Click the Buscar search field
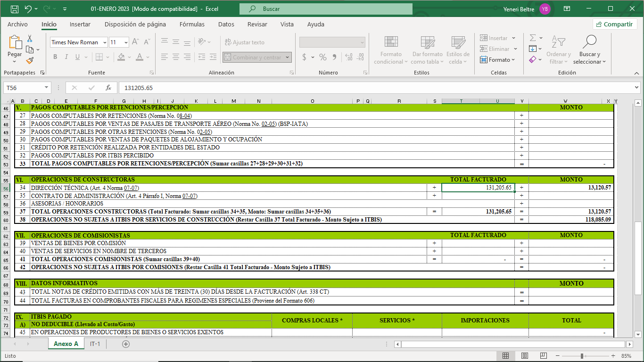This screenshot has width=644, height=362. 326,9
